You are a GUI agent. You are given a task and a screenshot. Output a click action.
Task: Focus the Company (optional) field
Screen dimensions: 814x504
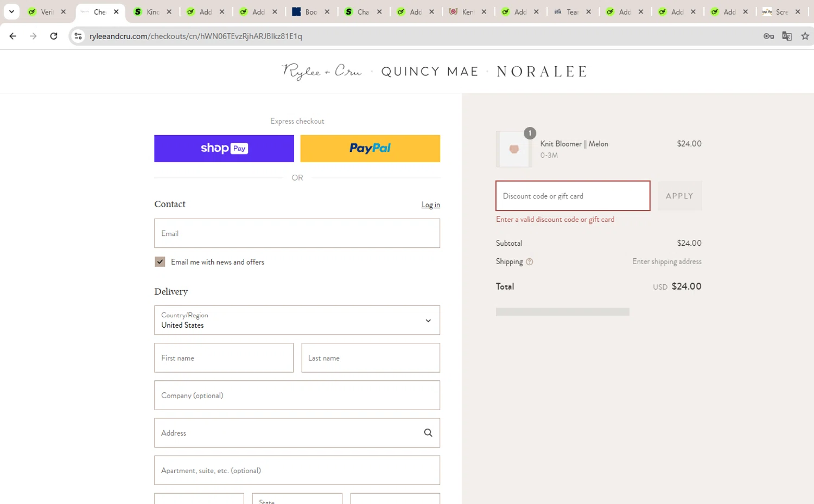(x=297, y=395)
